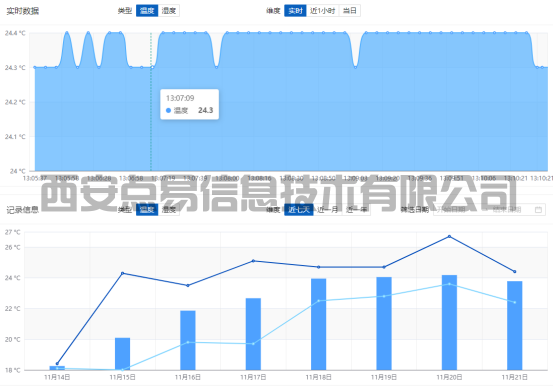Viewport: 553px width, 388px height.
Task: Select 近七天 range in records
Action: (299, 210)
